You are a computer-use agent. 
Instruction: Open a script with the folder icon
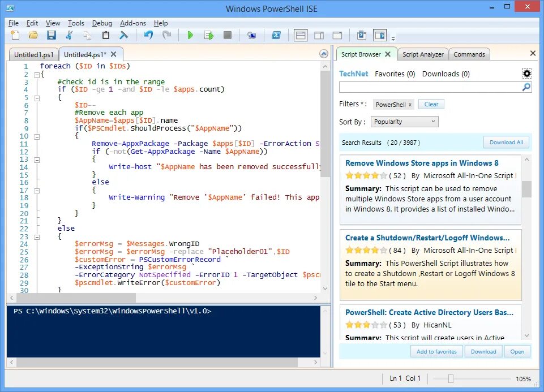33,35
